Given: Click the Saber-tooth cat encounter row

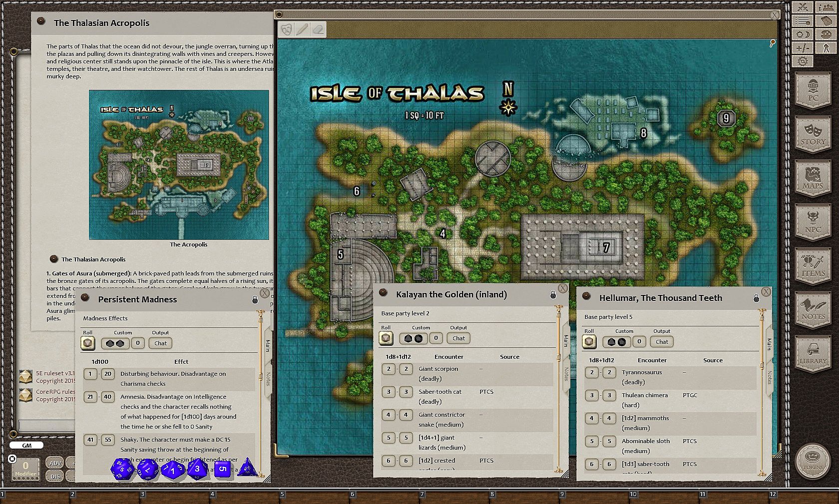Looking at the screenshot, I should (467, 397).
